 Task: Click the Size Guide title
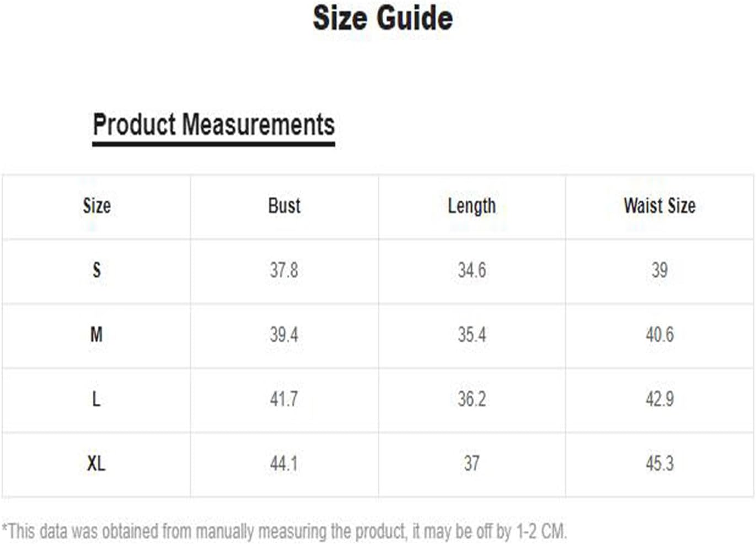[383, 18]
